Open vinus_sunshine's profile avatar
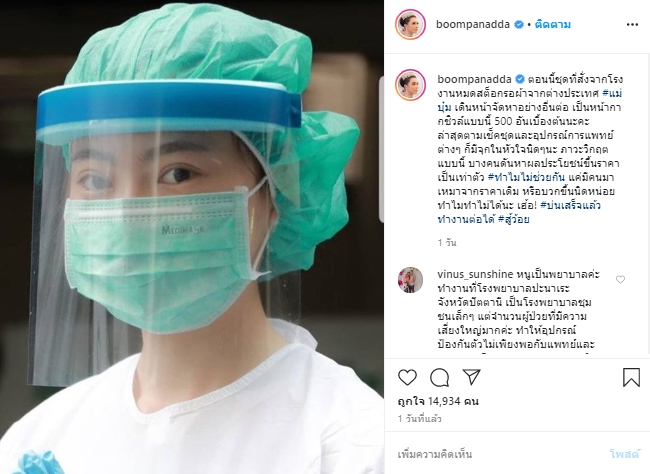 point(410,280)
